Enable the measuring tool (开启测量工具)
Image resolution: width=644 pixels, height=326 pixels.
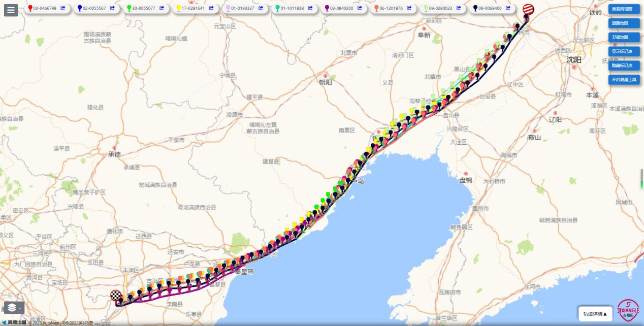click(624, 80)
